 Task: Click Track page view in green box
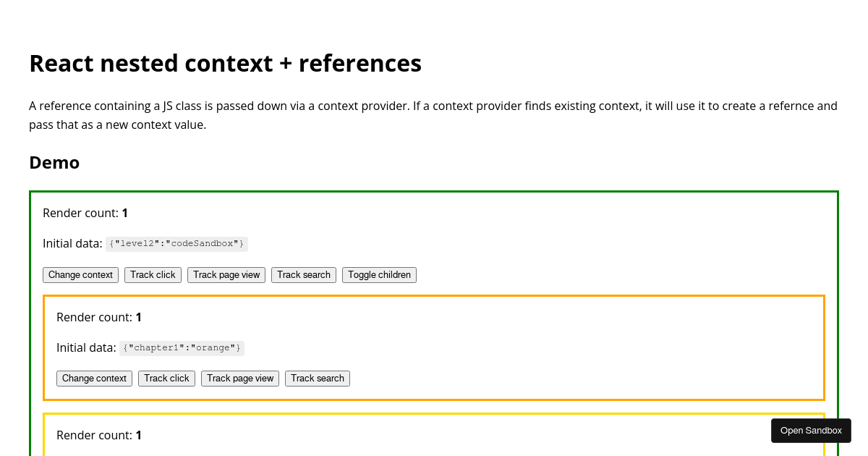coord(226,275)
